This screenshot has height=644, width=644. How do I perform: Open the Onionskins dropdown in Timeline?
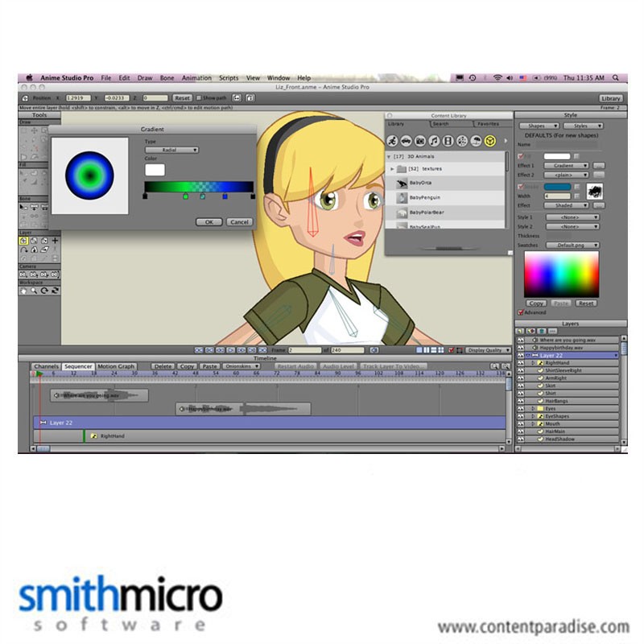pyautogui.click(x=241, y=366)
